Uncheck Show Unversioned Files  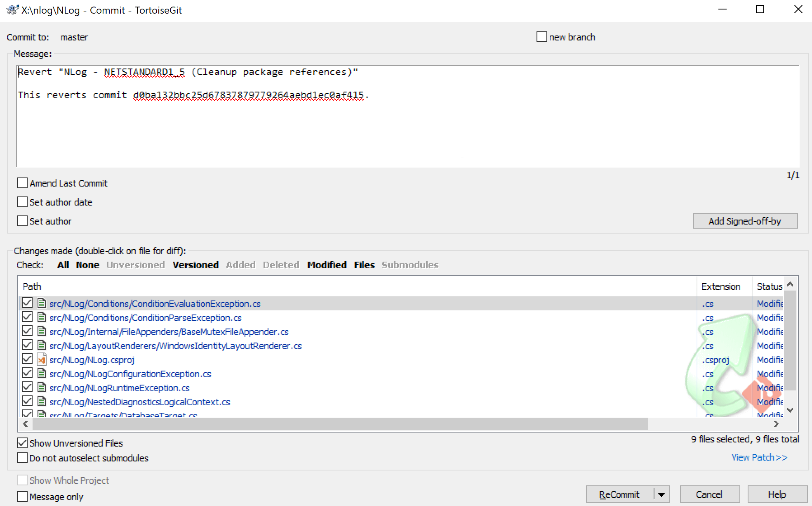point(22,443)
